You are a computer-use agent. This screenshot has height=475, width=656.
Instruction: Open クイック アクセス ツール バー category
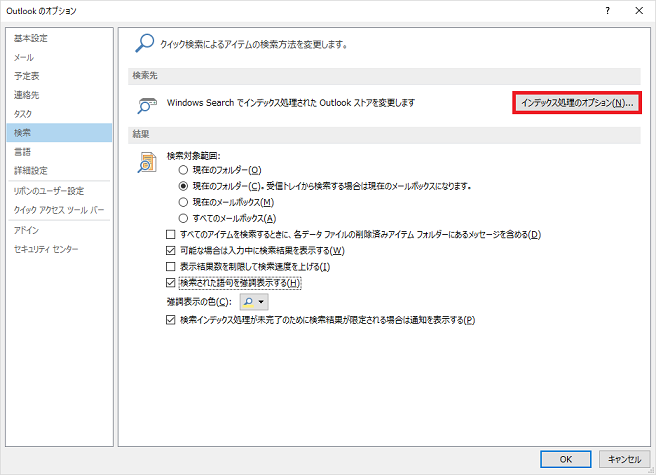[59, 210]
